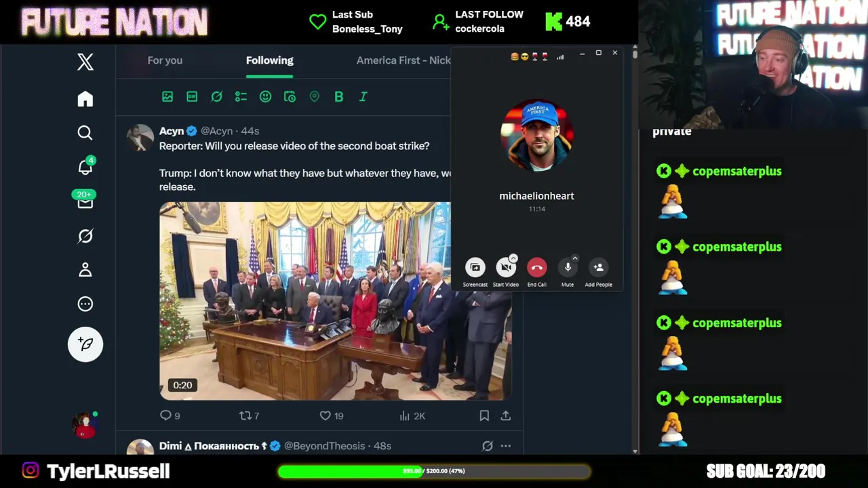Click the SUB GOAL: 23/200 text
Screen dimensions: 868x488
(766, 471)
